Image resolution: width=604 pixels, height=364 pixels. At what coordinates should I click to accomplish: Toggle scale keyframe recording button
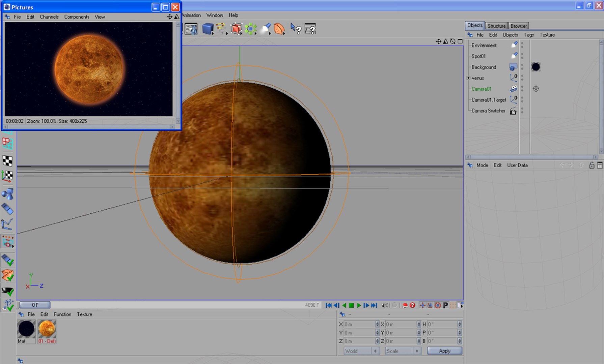coord(430,305)
